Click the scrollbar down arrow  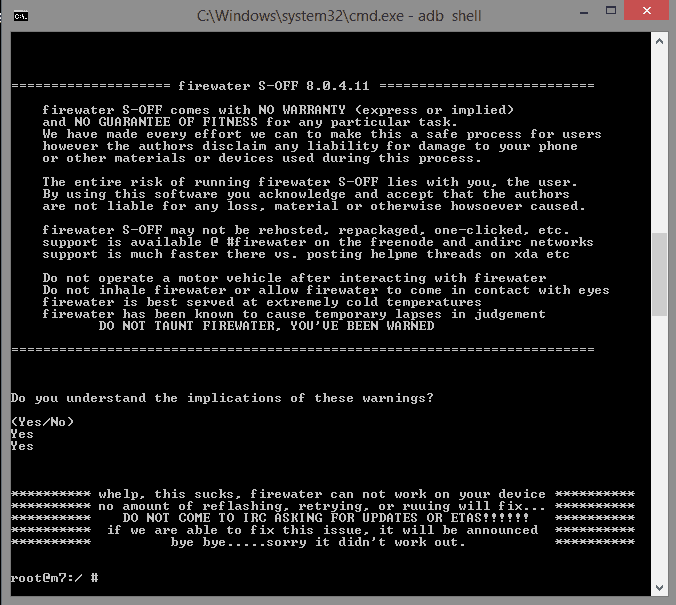pyautogui.click(x=659, y=587)
